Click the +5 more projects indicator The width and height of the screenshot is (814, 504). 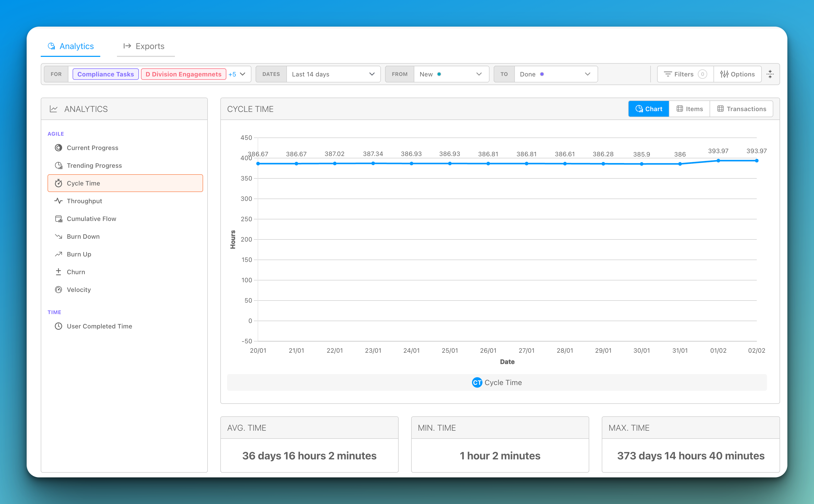pos(232,74)
